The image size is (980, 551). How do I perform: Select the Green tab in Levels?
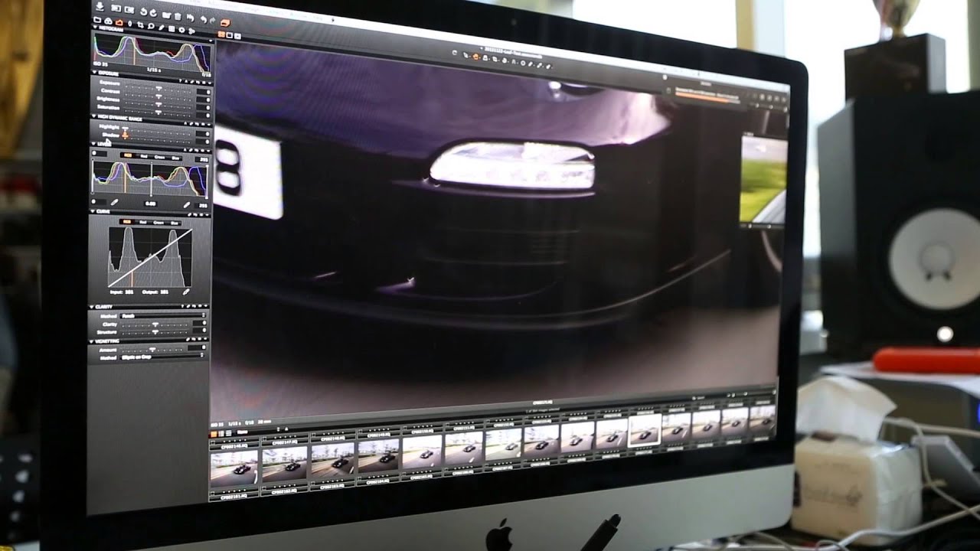[159, 157]
